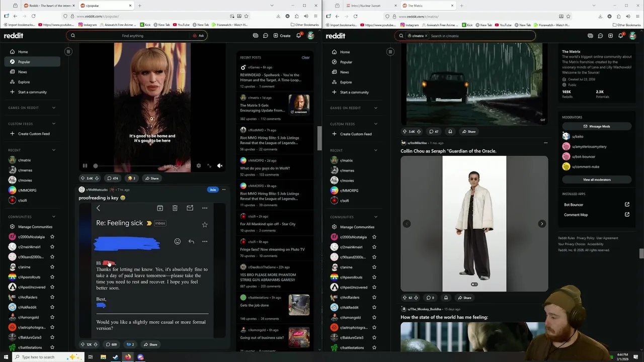
Task: Open 474 comments on video post
Action: pyautogui.click(x=113, y=178)
